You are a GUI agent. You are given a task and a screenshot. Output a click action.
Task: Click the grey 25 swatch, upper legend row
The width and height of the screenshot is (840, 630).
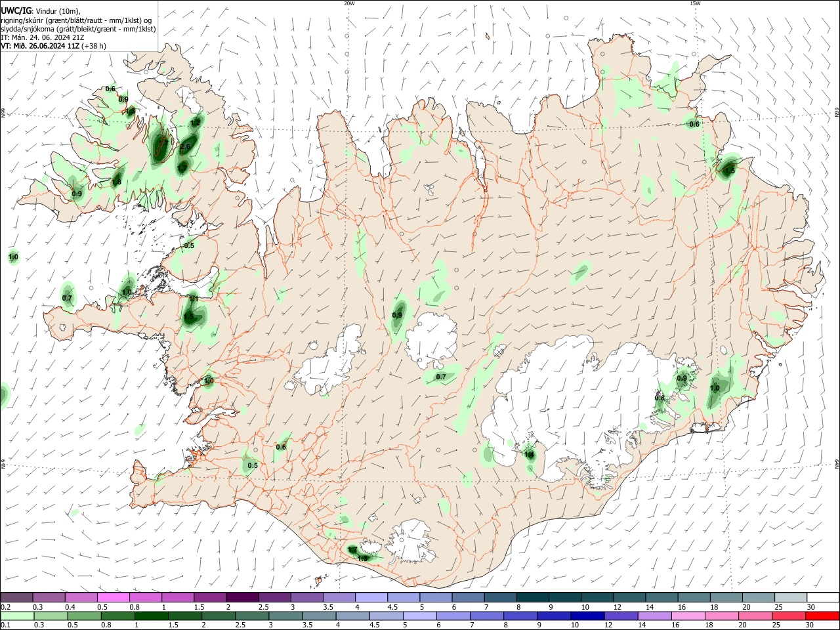pyautogui.click(x=791, y=598)
